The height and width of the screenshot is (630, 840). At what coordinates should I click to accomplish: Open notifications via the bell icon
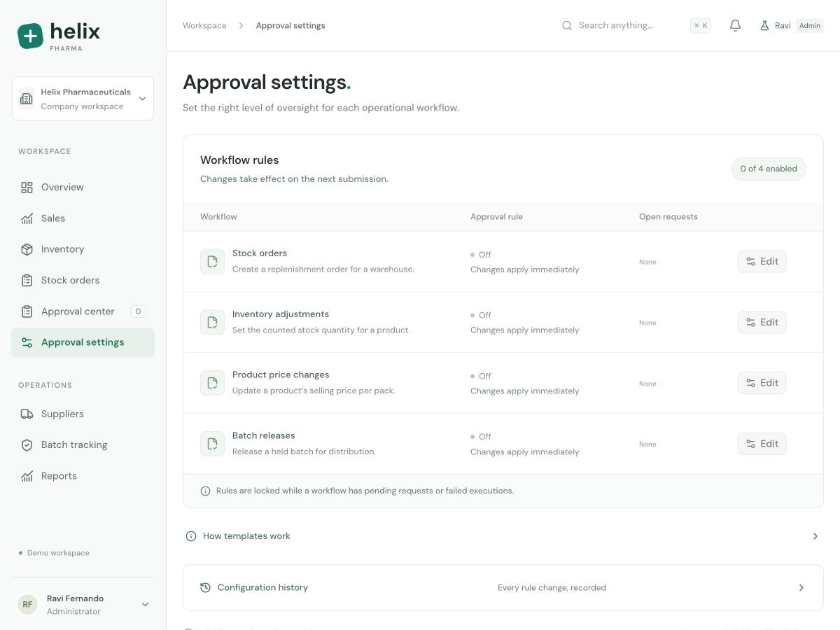pos(735,26)
